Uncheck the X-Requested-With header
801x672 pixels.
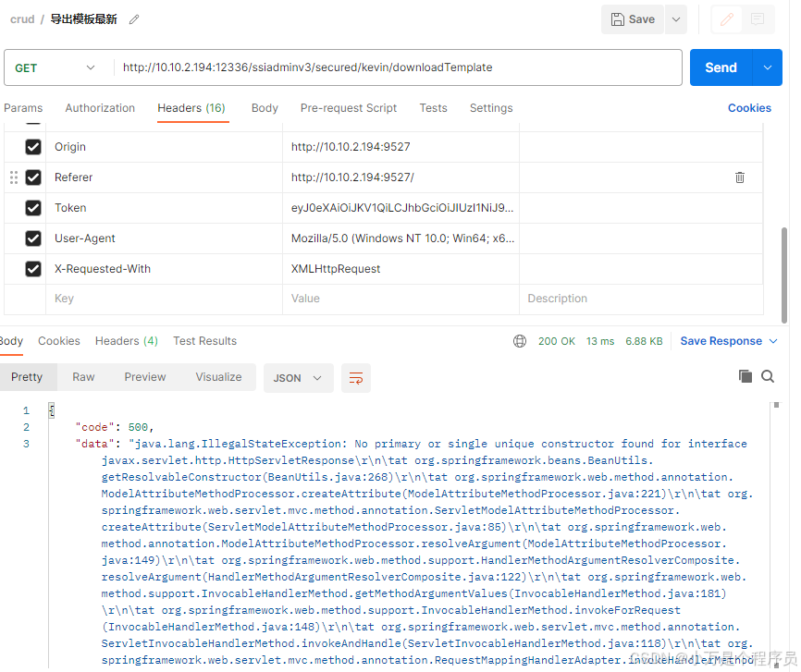pyautogui.click(x=33, y=268)
